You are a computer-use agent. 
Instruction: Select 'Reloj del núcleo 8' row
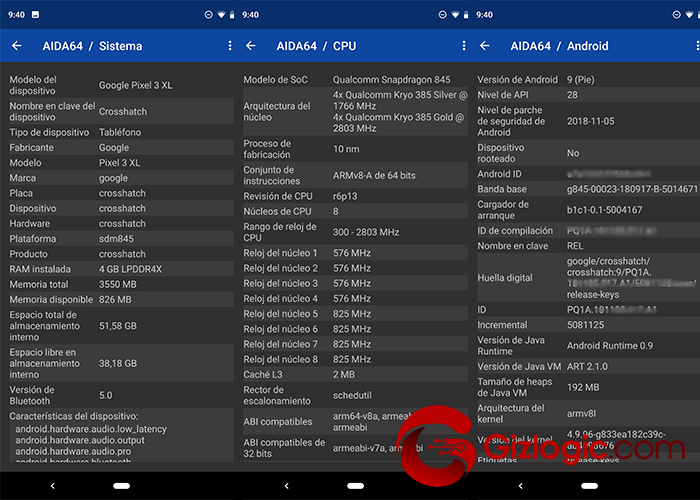355,359
